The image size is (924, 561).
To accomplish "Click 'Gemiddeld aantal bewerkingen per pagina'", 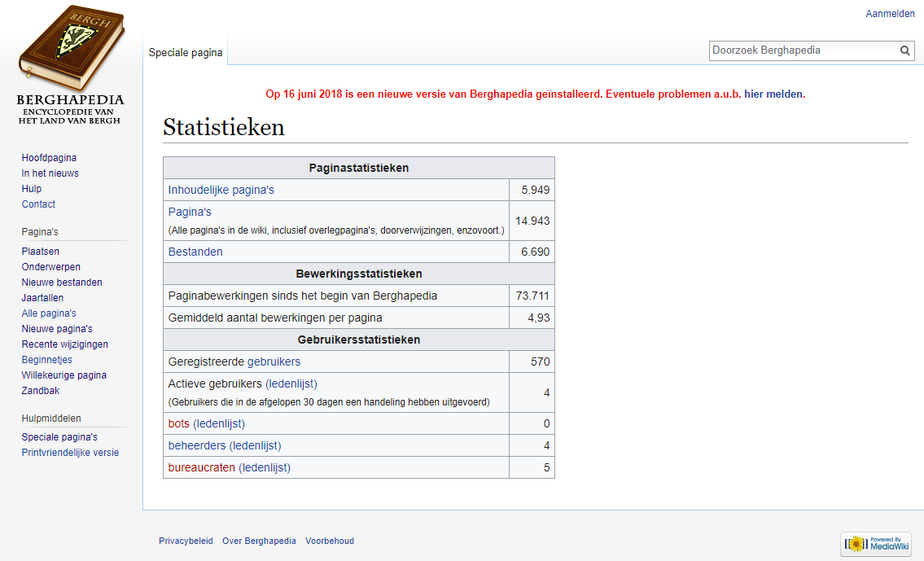I will pyautogui.click(x=275, y=318).
